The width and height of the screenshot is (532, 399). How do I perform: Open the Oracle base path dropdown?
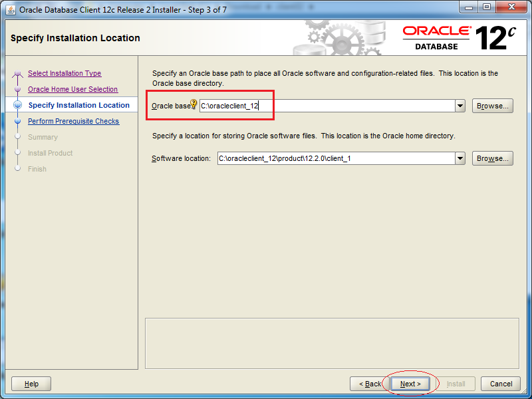click(460, 106)
